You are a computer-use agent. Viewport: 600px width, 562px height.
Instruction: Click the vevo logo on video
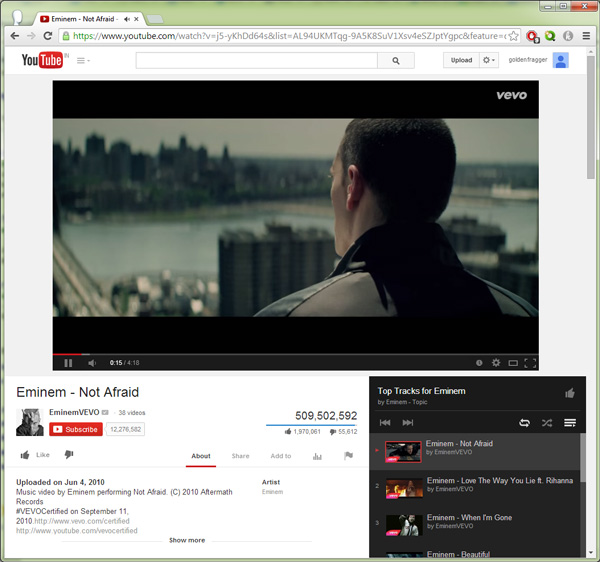tap(512, 95)
